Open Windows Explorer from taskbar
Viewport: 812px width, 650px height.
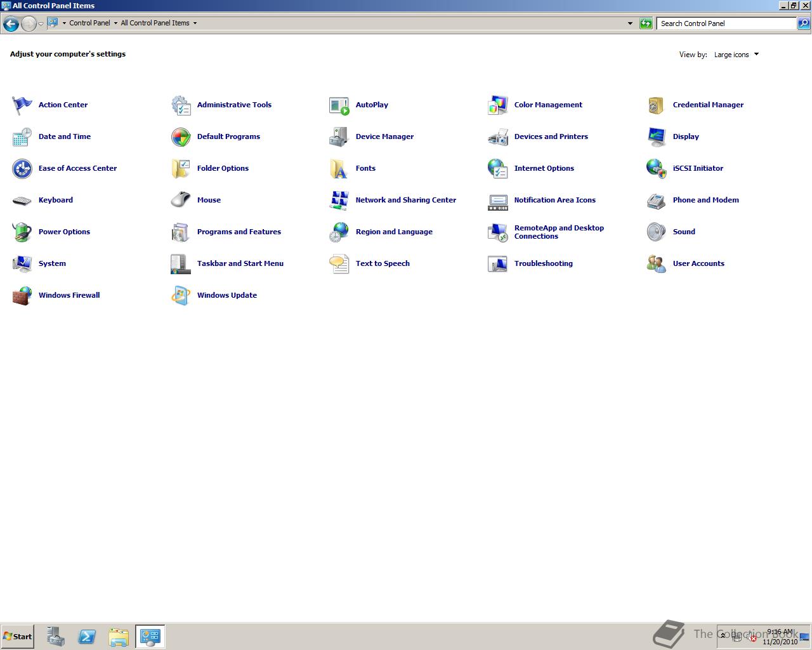coord(119,637)
